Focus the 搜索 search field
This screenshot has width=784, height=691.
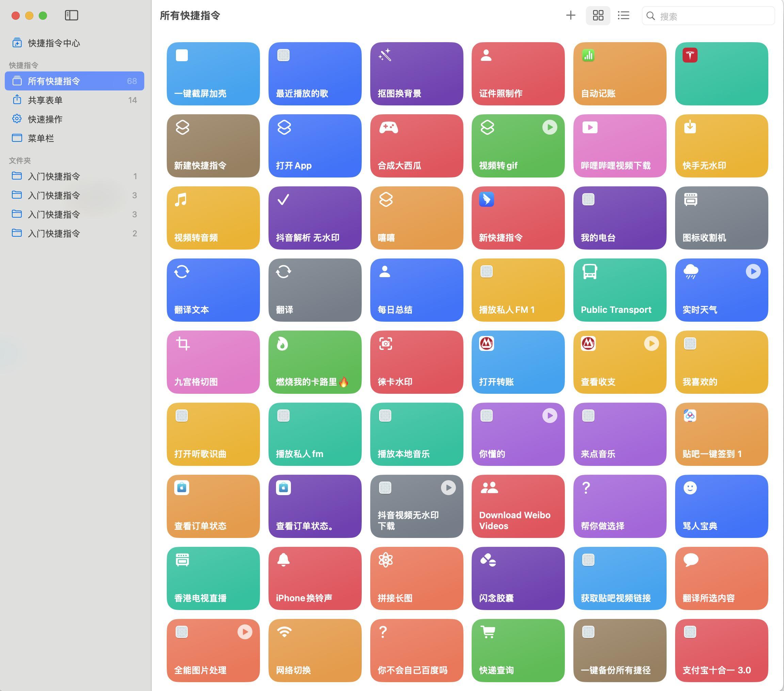pos(708,16)
